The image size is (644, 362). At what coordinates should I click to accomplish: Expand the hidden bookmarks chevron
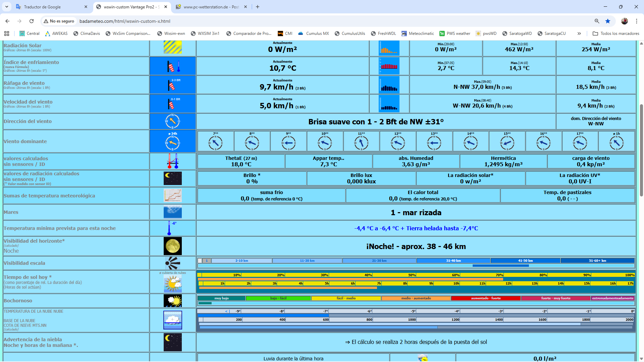coord(579,34)
